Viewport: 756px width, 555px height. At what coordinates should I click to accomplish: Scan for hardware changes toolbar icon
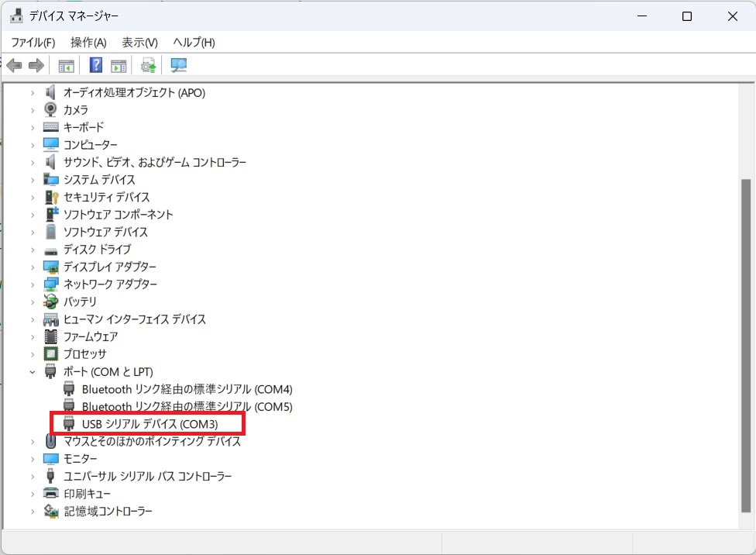click(178, 65)
